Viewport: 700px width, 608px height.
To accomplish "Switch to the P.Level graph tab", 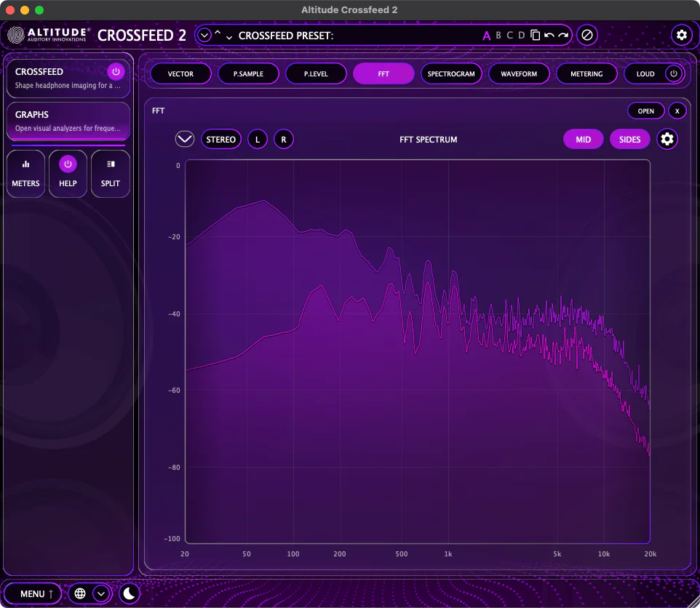I will click(316, 73).
